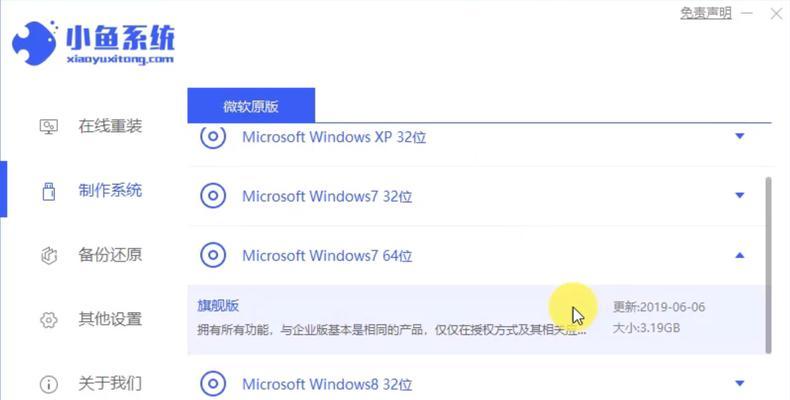Select the Windows7 32位 disc radio

click(x=213, y=195)
